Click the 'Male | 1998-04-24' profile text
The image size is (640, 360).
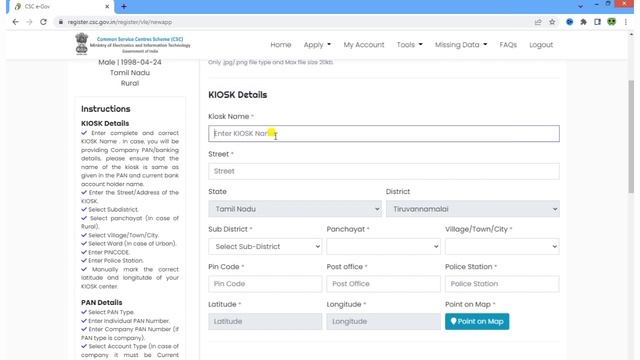130,62
